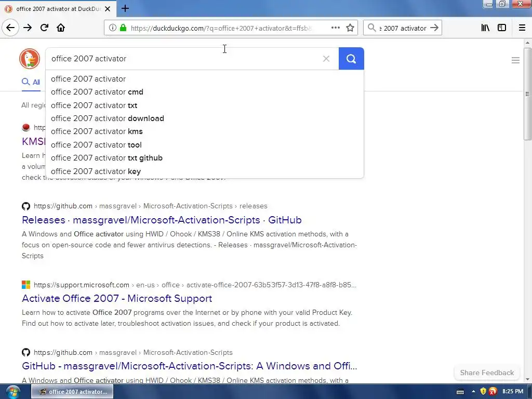
Task: Close the DuckDuckGo search tab
Action: coord(108,9)
